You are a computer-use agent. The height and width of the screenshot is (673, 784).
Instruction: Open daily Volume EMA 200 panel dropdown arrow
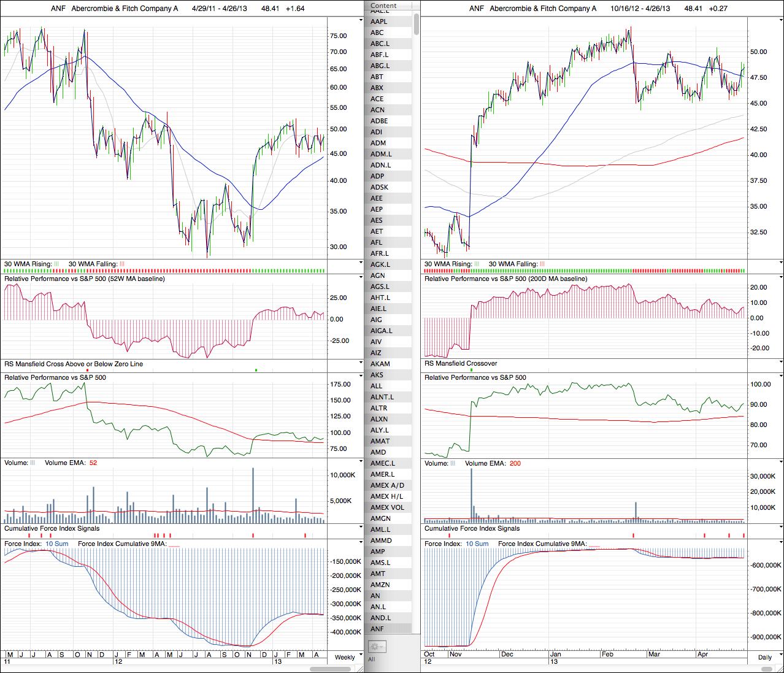click(x=781, y=462)
